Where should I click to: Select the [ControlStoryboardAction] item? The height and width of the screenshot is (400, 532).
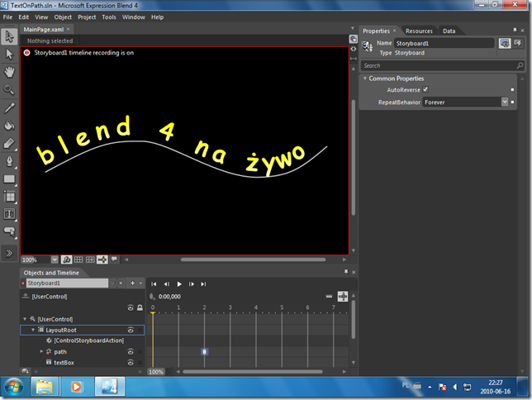(89, 340)
